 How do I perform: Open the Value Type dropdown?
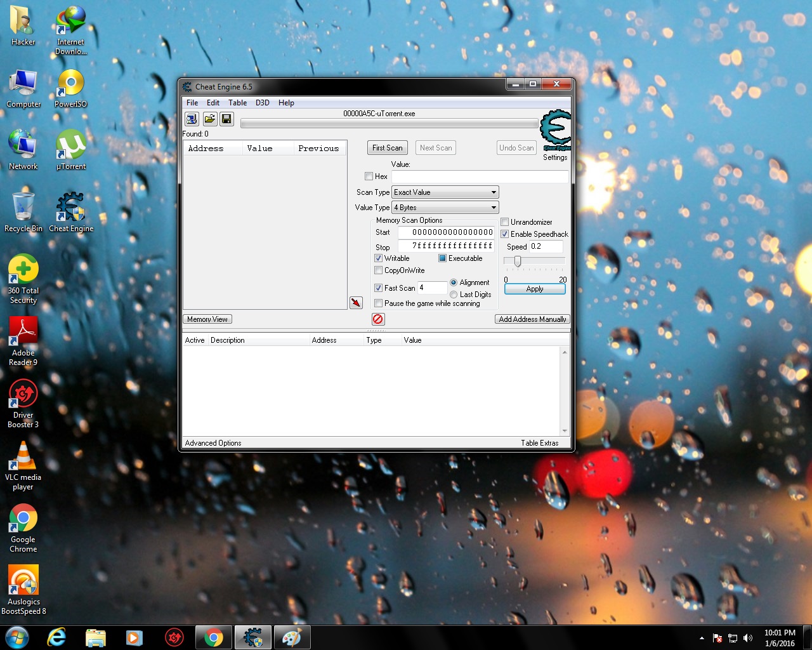[445, 208]
